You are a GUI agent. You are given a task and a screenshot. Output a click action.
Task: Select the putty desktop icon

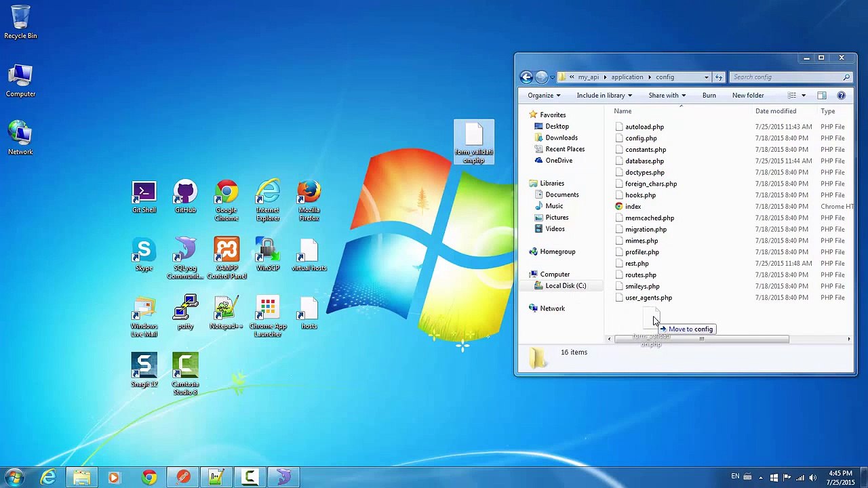(x=185, y=312)
